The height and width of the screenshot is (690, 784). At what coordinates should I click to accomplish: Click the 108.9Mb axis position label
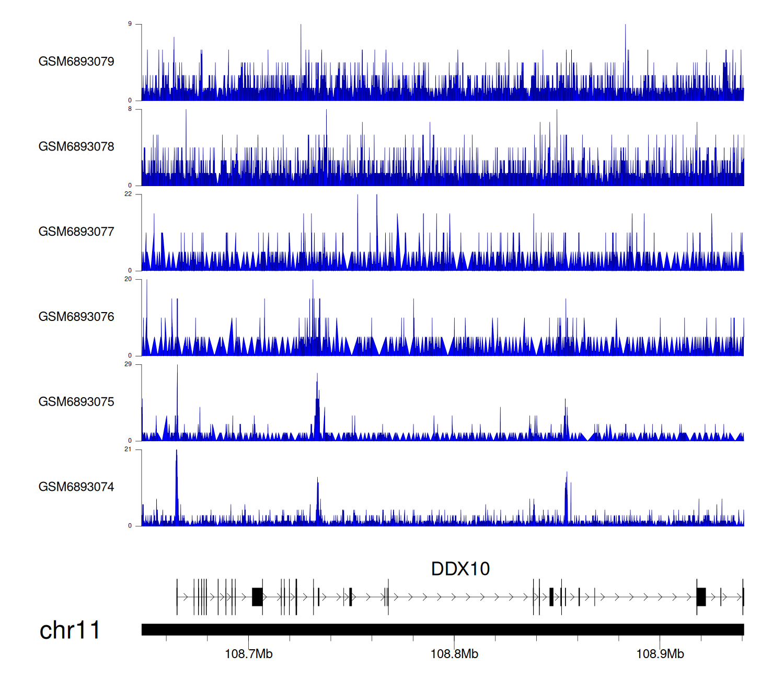click(x=660, y=654)
